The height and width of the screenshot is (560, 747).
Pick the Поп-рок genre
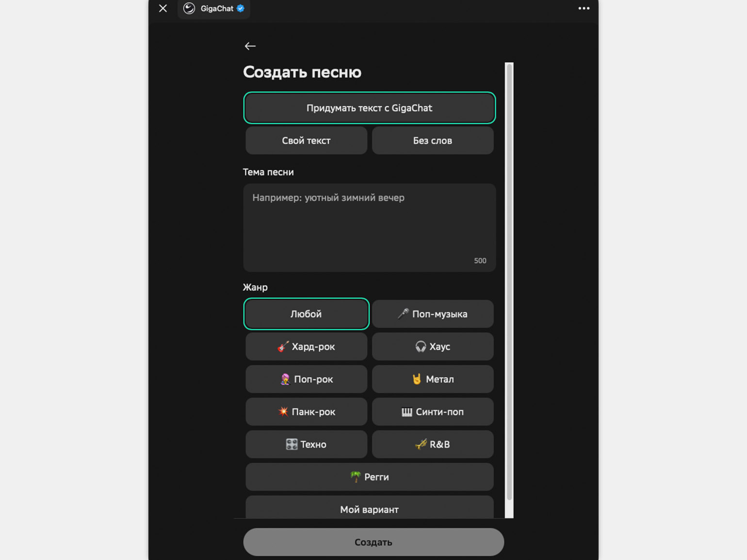tap(306, 379)
